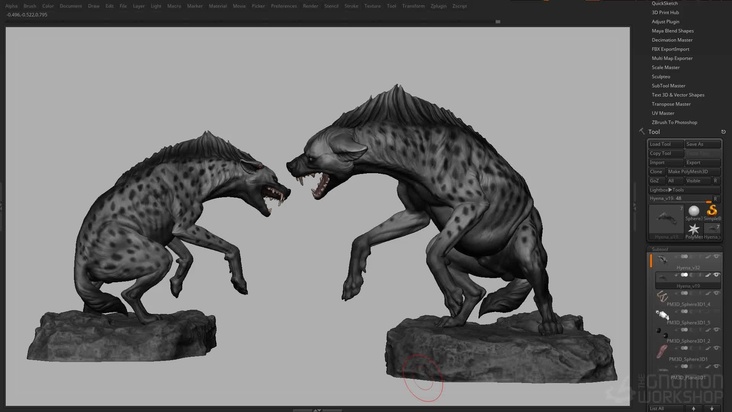Select the Sphere3D tool icon
This screenshot has width=732, height=412.
(x=694, y=213)
